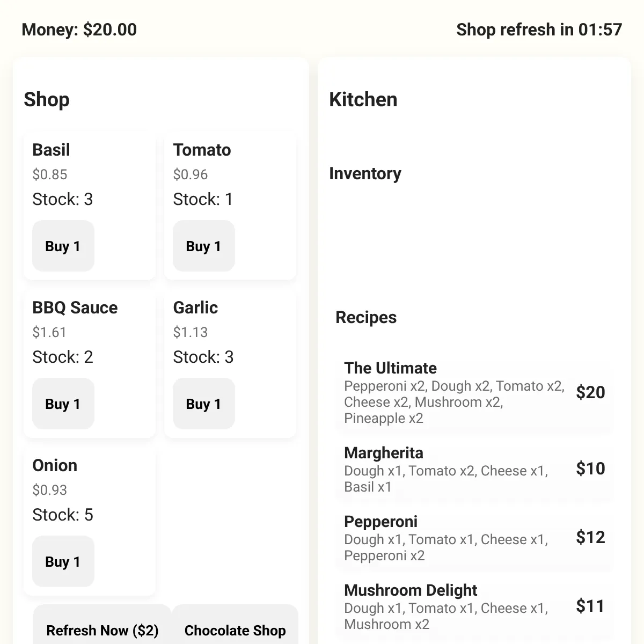Click the Onion stock count
This screenshot has width=644, height=644.
coord(63,515)
